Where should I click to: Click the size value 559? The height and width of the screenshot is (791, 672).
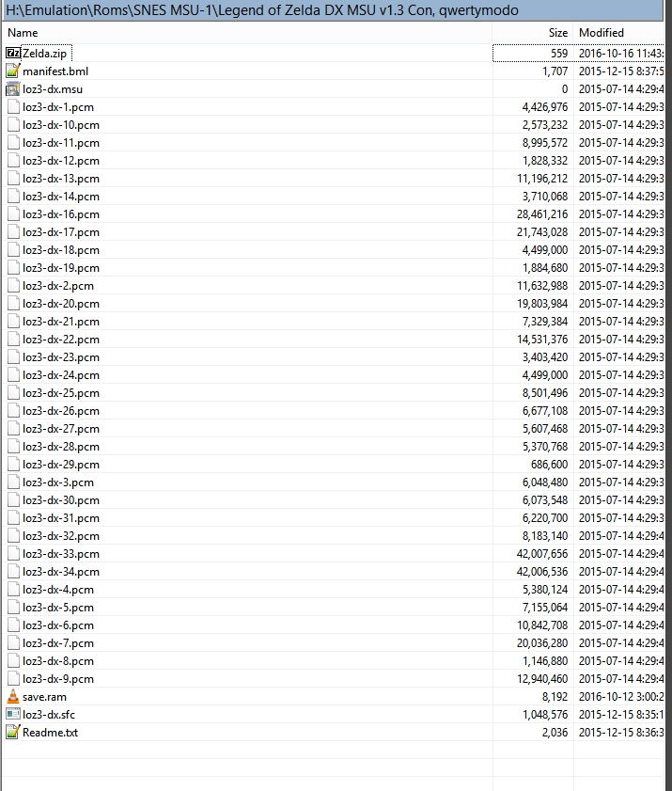tap(559, 54)
